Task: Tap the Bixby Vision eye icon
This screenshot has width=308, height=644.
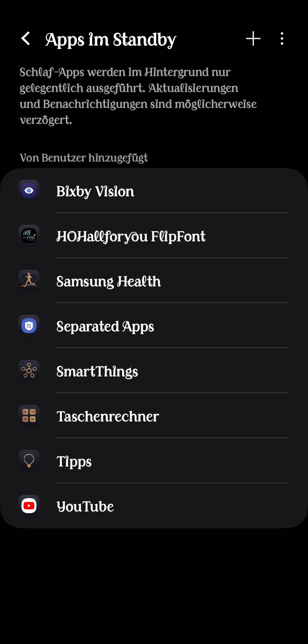Action: pos(29,191)
